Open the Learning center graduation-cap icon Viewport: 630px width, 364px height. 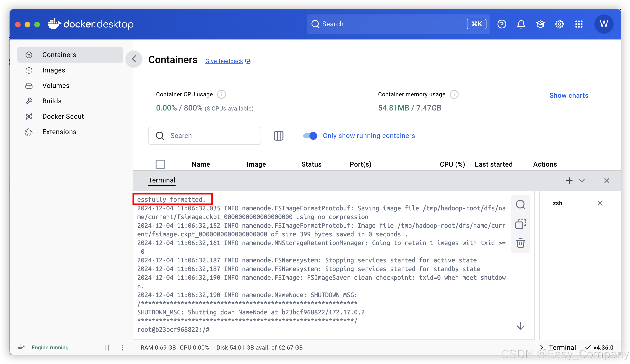[540, 24]
